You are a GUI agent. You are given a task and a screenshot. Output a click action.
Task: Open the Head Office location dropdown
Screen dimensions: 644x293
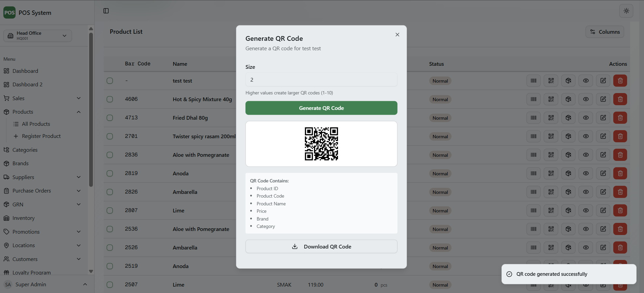(37, 35)
